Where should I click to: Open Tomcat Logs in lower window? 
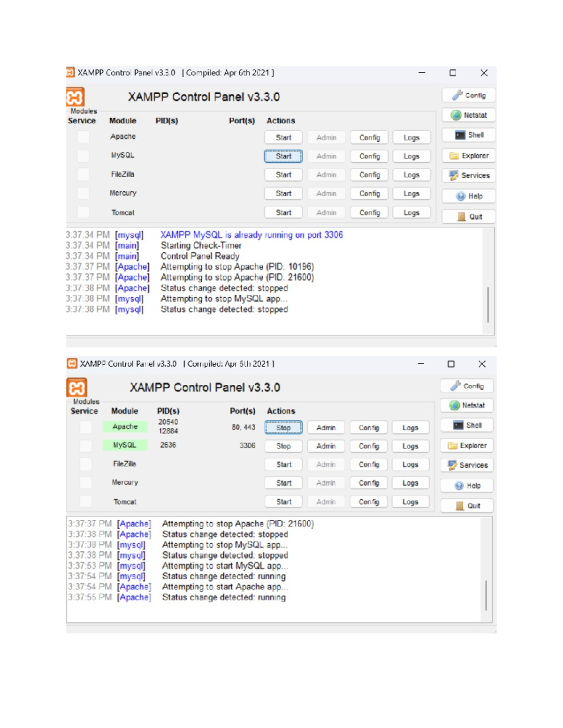(411, 502)
